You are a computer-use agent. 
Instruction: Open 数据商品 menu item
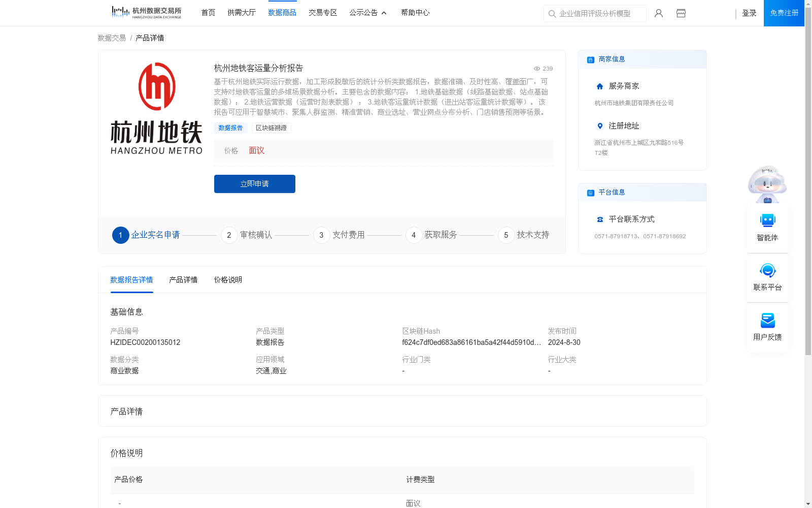coord(282,13)
